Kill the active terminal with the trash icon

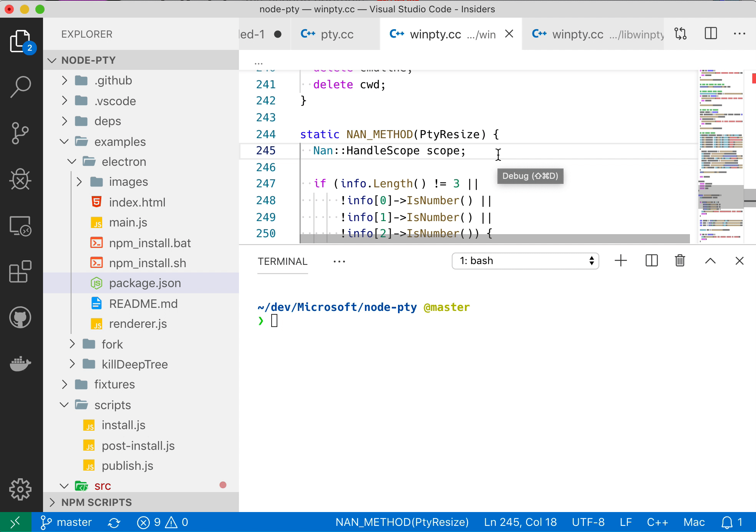pyautogui.click(x=680, y=261)
